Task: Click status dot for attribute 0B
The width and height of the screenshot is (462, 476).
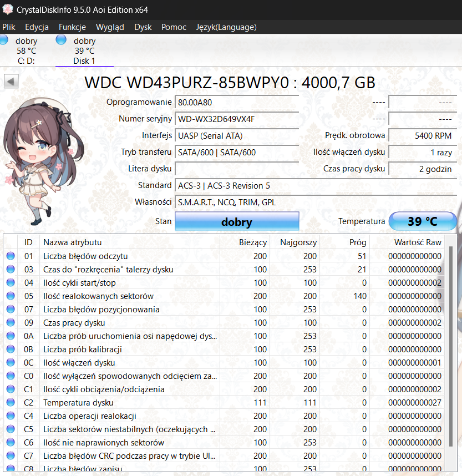Action: (11, 349)
